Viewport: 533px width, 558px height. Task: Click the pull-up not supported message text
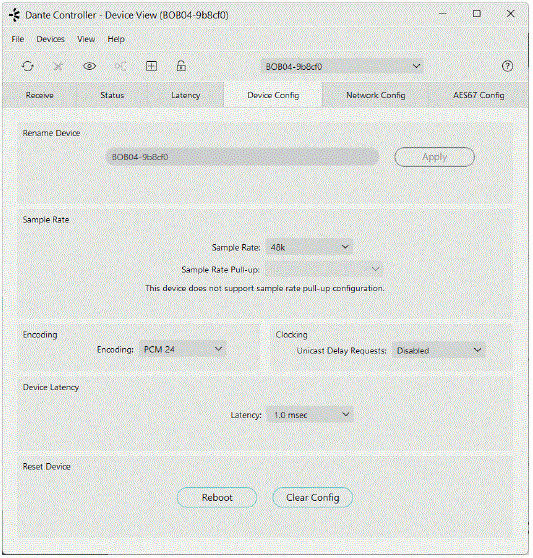(x=265, y=288)
